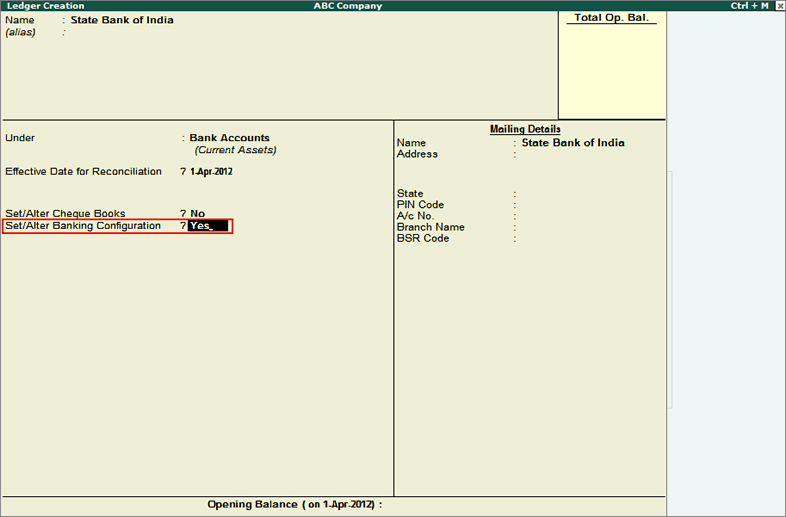
Task: Edit Effective Date for Reconciliation 1-Apr-2012
Action: 212,171
